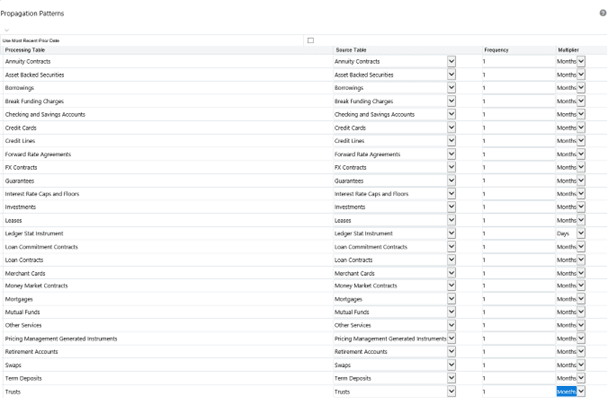Open Multiplier dropdown for Guarantees

pyautogui.click(x=581, y=180)
